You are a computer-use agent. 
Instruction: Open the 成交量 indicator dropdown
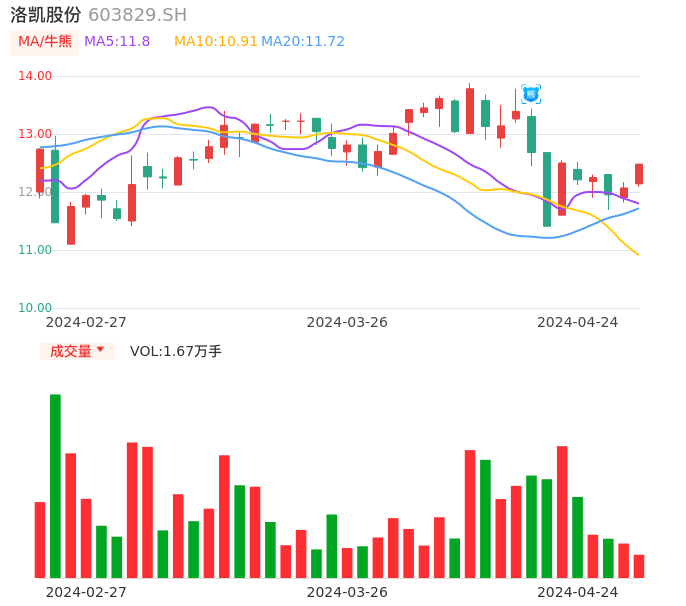(77, 351)
